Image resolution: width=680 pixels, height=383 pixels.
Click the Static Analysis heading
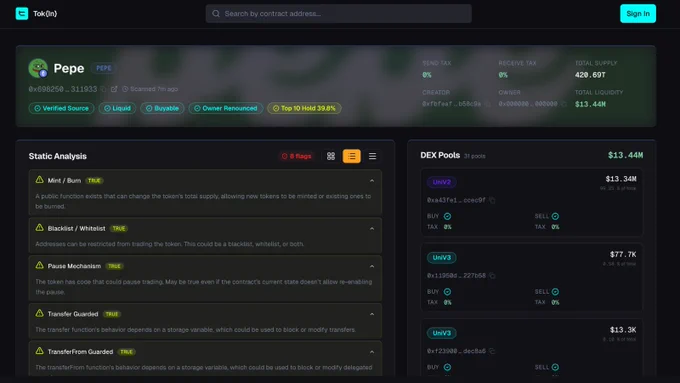coord(58,156)
